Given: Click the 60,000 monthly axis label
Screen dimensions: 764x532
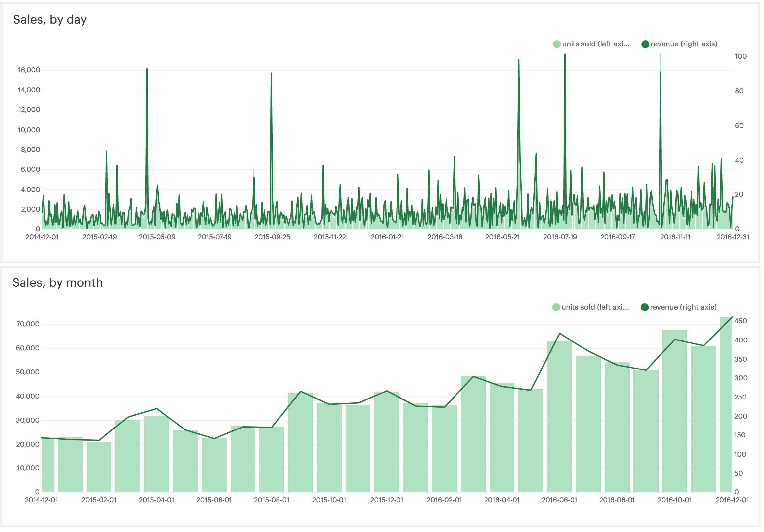Looking at the screenshot, I should [28, 348].
